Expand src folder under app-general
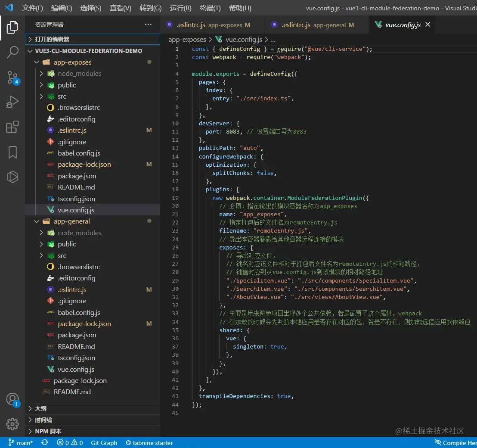 (93, 255)
